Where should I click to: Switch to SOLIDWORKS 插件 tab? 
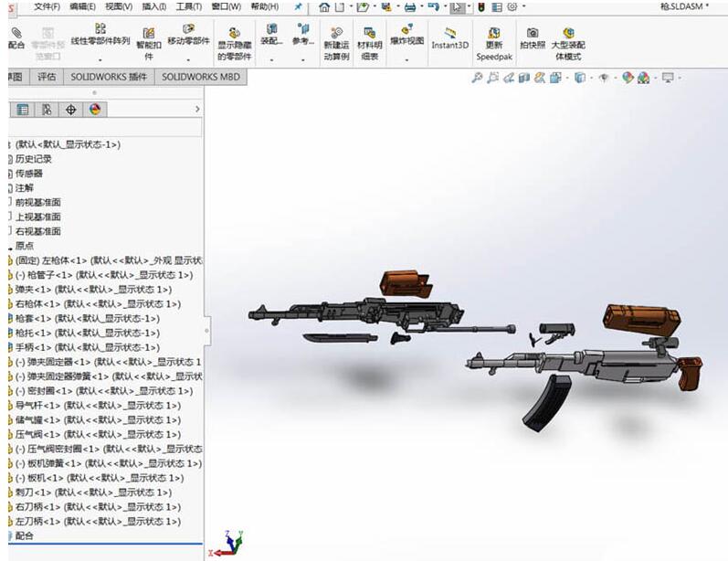point(109,77)
